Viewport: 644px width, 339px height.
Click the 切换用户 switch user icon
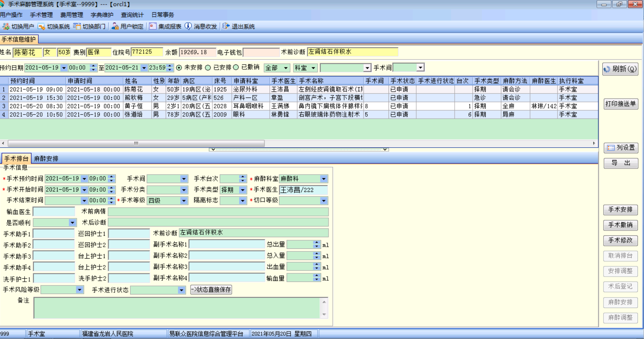(x=6, y=27)
